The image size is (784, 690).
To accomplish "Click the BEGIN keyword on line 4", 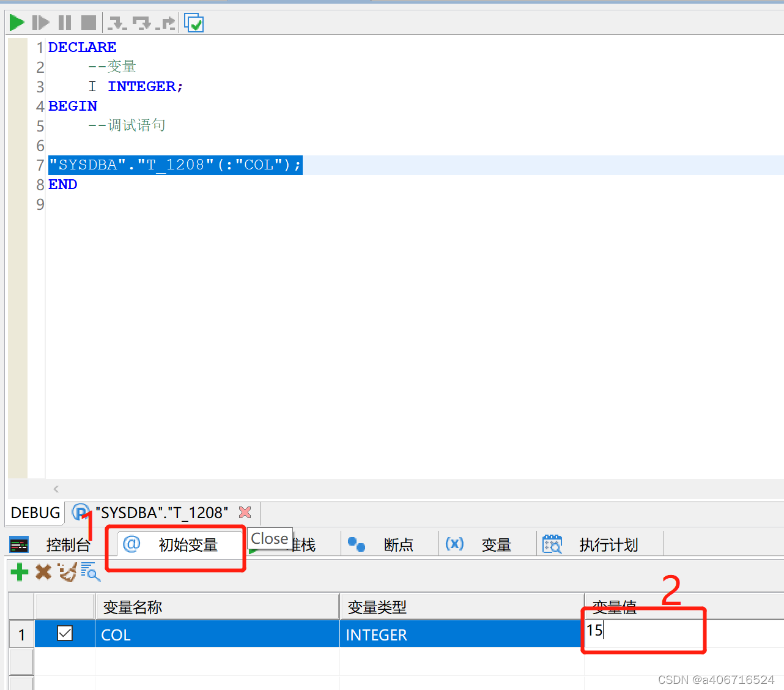I will 73,106.
